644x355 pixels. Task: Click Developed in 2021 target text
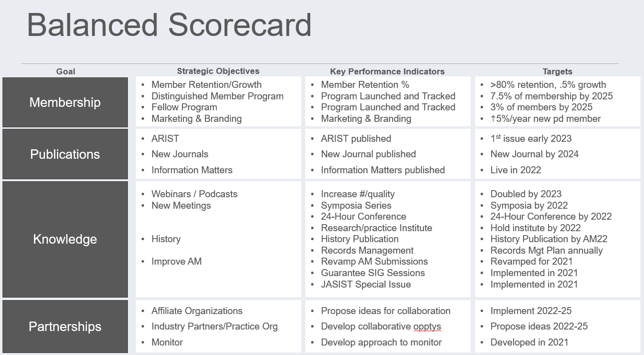click(x=529, y=342)
